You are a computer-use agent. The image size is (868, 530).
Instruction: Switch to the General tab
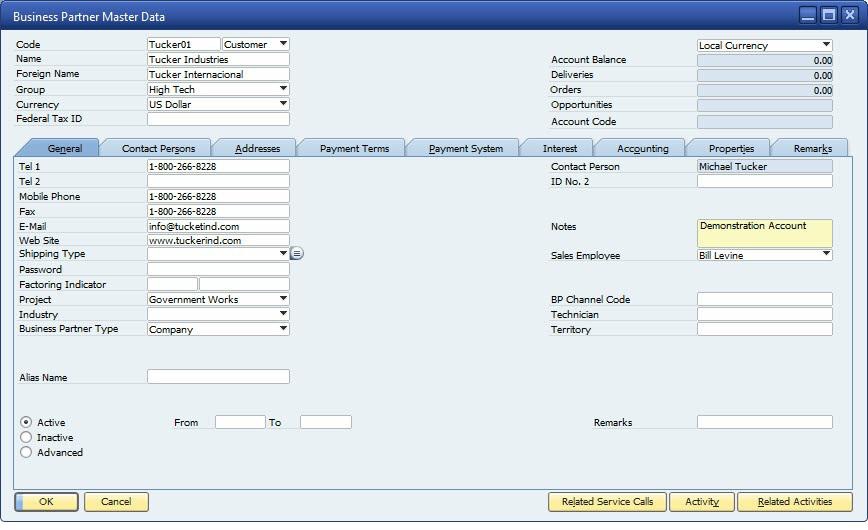pyautogui.click(x=61, y=148)
